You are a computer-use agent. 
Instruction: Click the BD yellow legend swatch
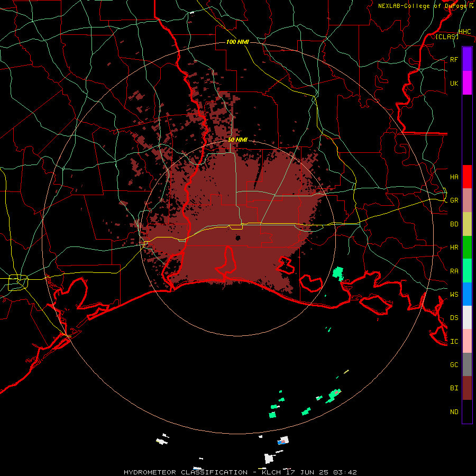(x=467, y=224)
